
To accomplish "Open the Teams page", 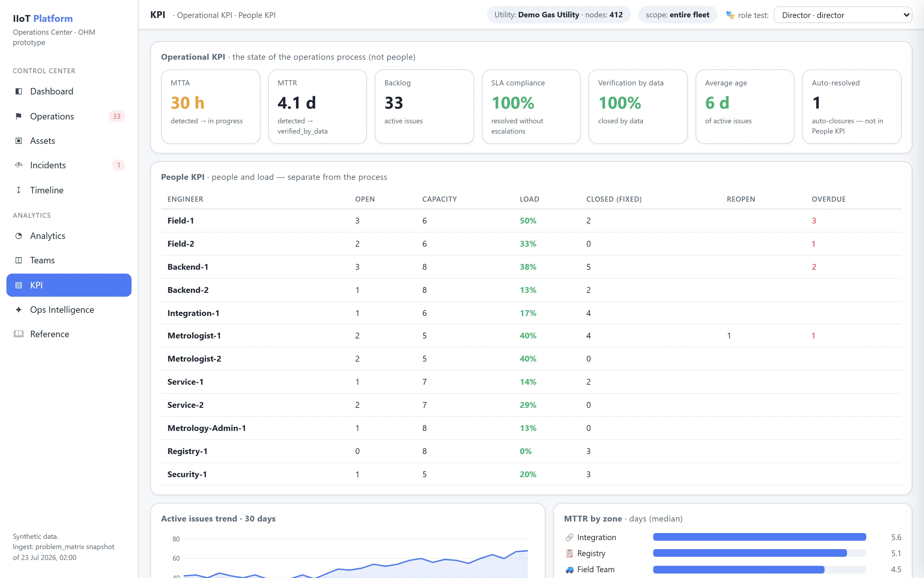I will [69, 260].
